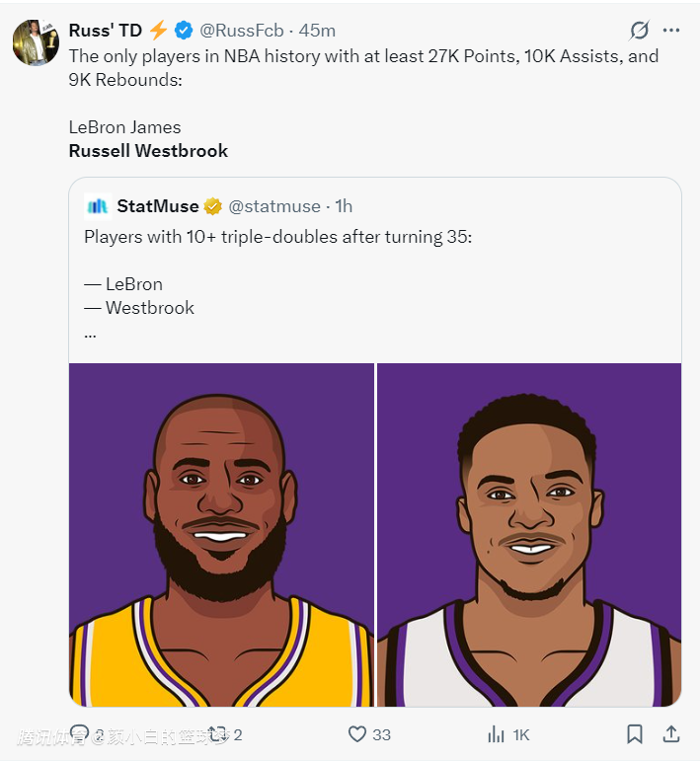Open the three-dot more options menu
The height and width of the screenshot is (761, 700).
click(x=671, y=30)
